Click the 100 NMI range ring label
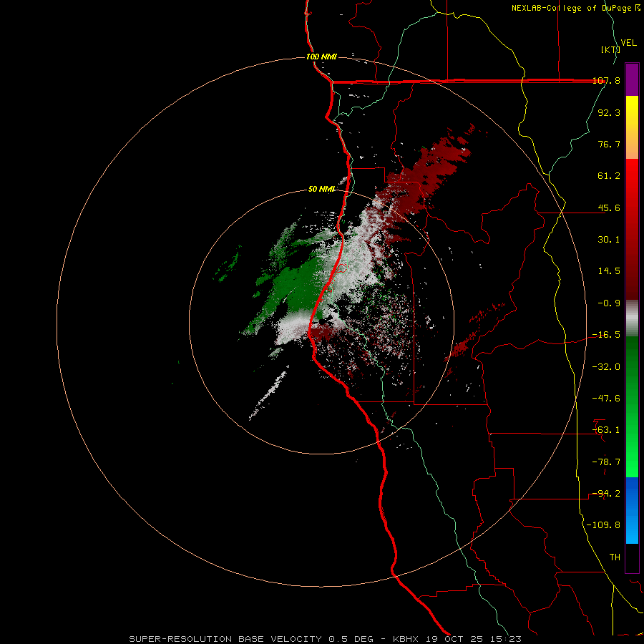This screenshot has height=644, width=644. (x=321, y=57)
